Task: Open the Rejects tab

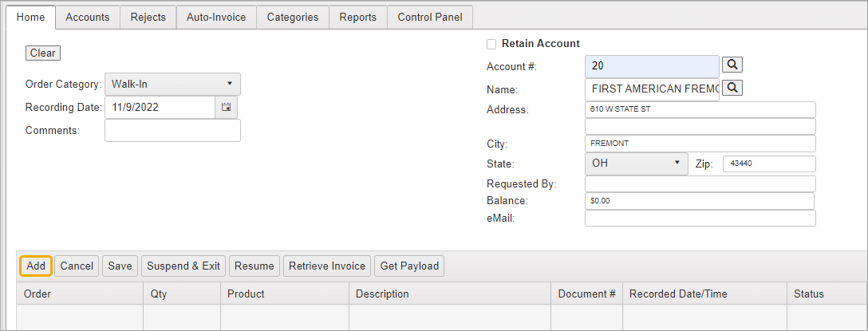Action: (148, 17)
